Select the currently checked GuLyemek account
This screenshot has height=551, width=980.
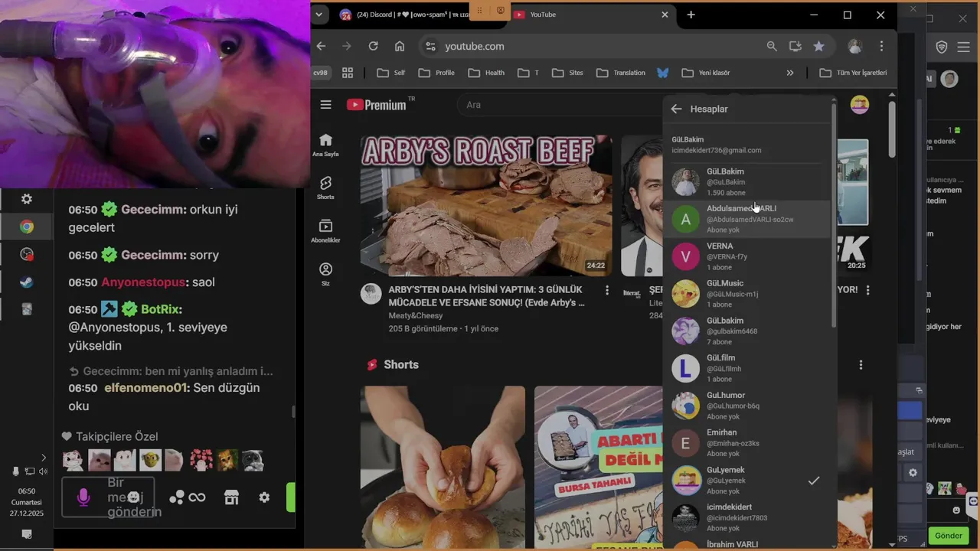[x=746, y=481]
